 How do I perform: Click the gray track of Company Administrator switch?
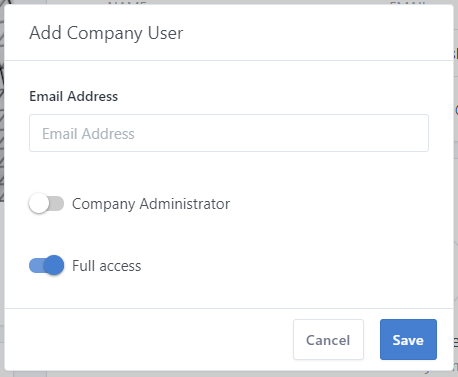(57, 204)
